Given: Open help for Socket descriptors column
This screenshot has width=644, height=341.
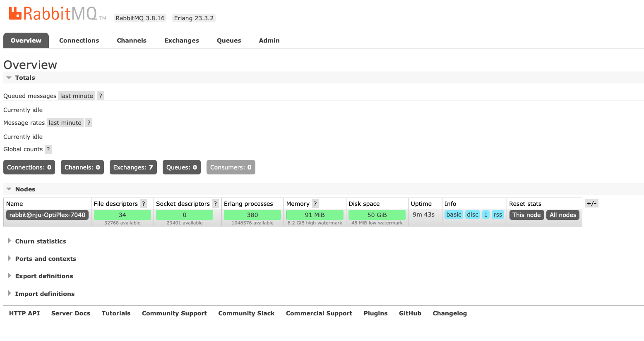Looking at the screenshot, I should [215, 203].
